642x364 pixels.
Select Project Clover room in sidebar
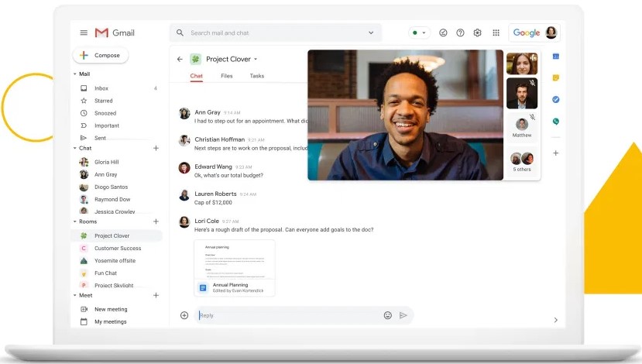118,236
